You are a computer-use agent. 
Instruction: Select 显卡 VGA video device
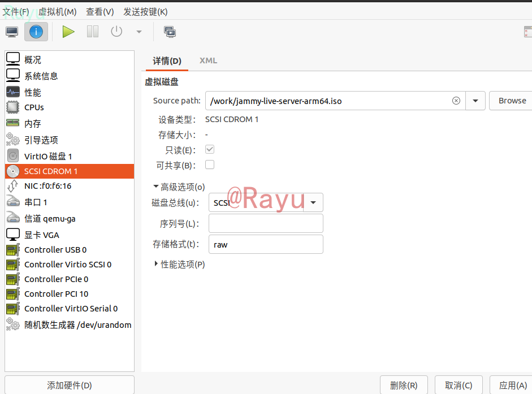pos(70,235)
